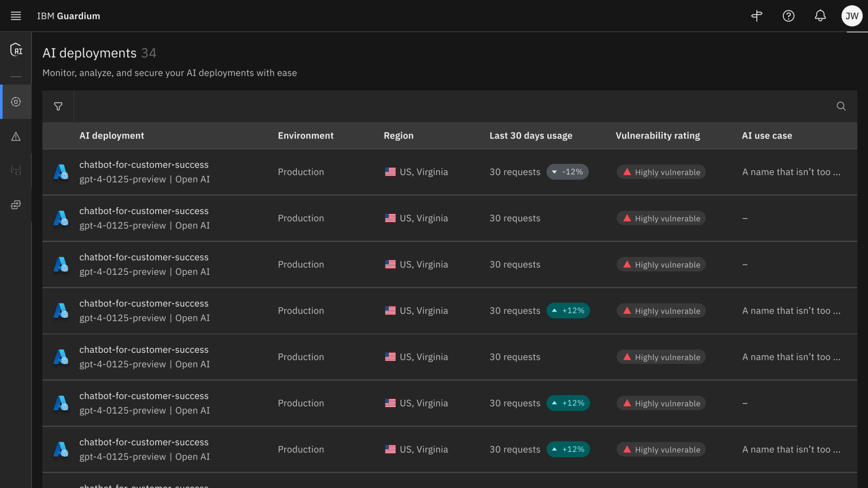Open the help question mark icon
The height and width of the screenshot is (488, 868).
coord(788,16)
